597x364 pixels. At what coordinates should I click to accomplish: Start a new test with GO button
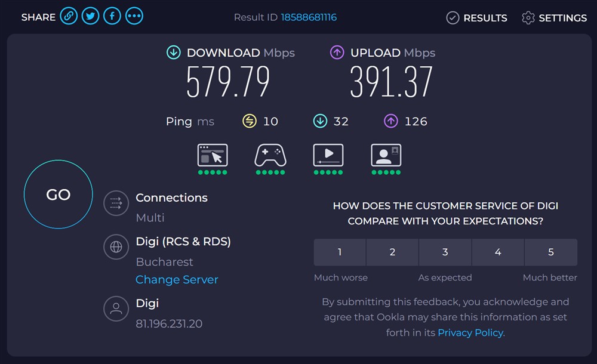coord(58,194)
